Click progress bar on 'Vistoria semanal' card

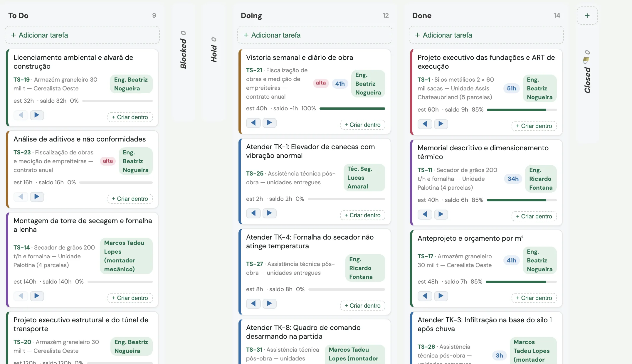(352, 109)
